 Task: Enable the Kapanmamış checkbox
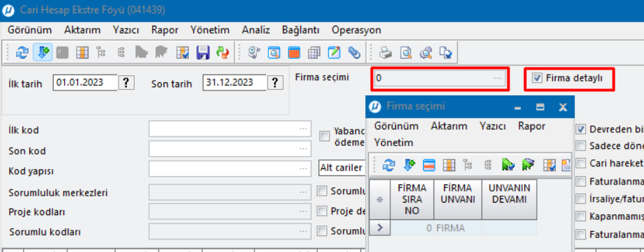tap(581, 216)
